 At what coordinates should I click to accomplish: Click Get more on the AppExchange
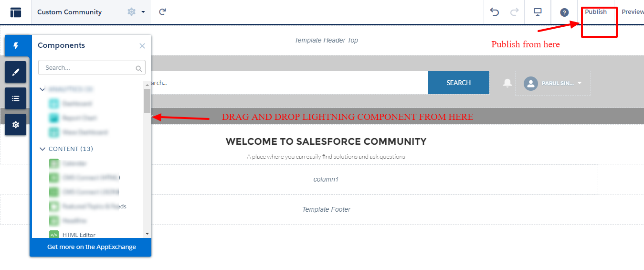(x=91, y=247)
